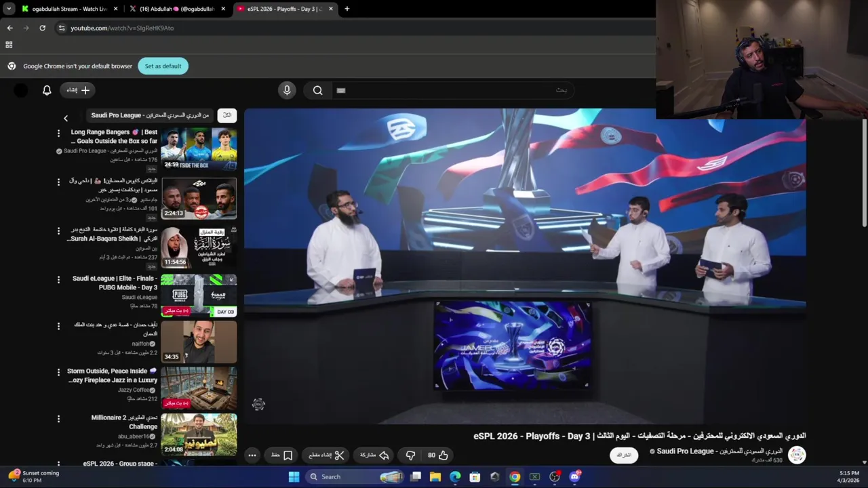
Task: Click the YouTube search magnifier icon
Action: (x=317, y=90)
